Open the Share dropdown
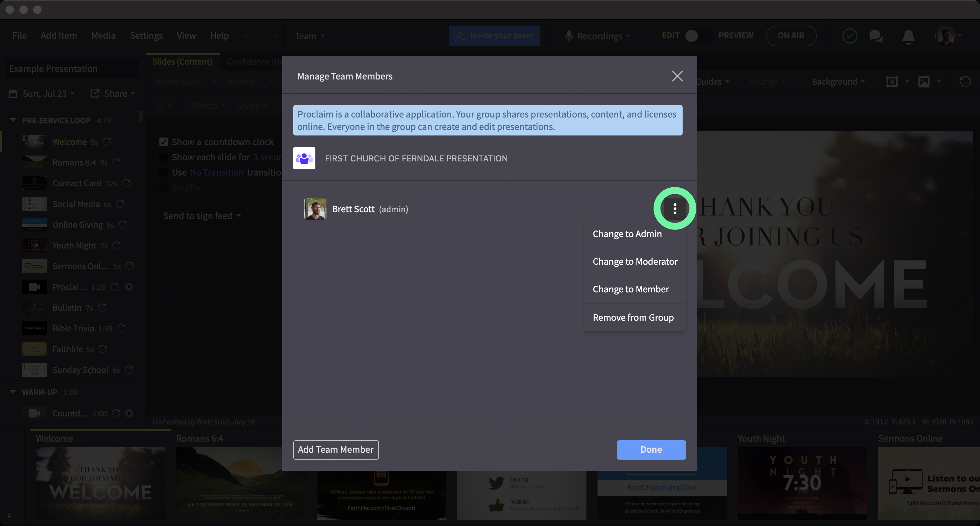The image size is (980, 526). tap(113, 94)
